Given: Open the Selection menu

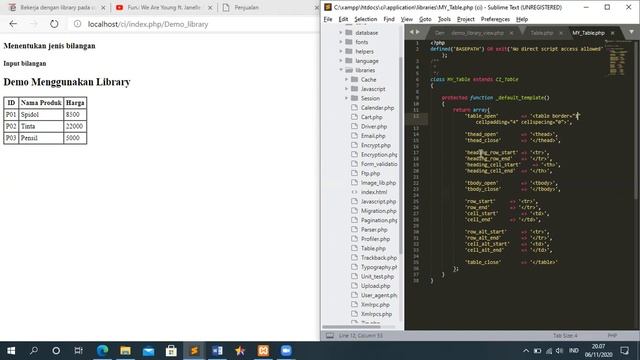Looking at the screenshot, I should [365, 19].
